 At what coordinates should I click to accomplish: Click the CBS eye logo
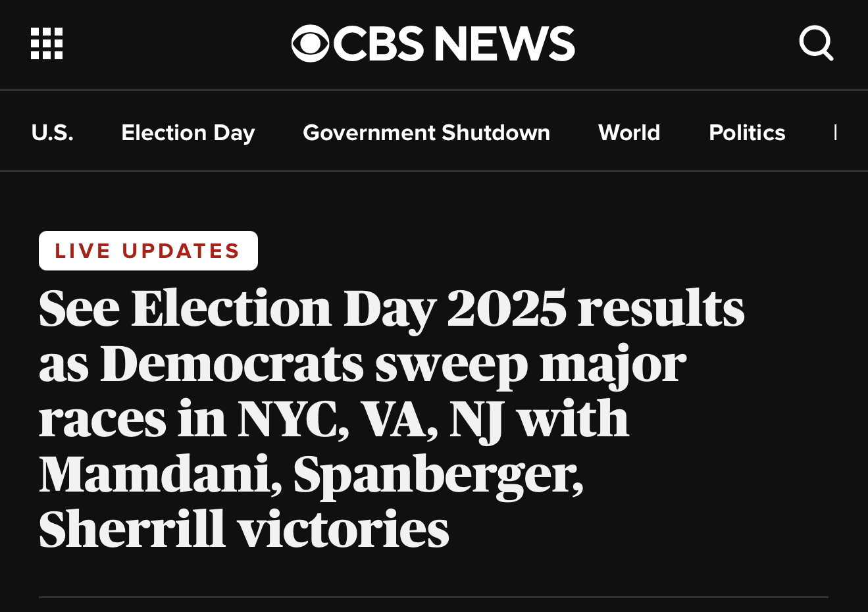pos(310,43)
